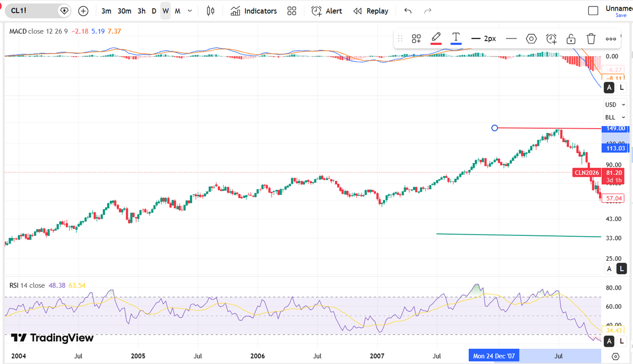Toggle log scale L on the main price pane
Image resolution: width=633 pixels, height=364 pixels.
pos(621,269)
